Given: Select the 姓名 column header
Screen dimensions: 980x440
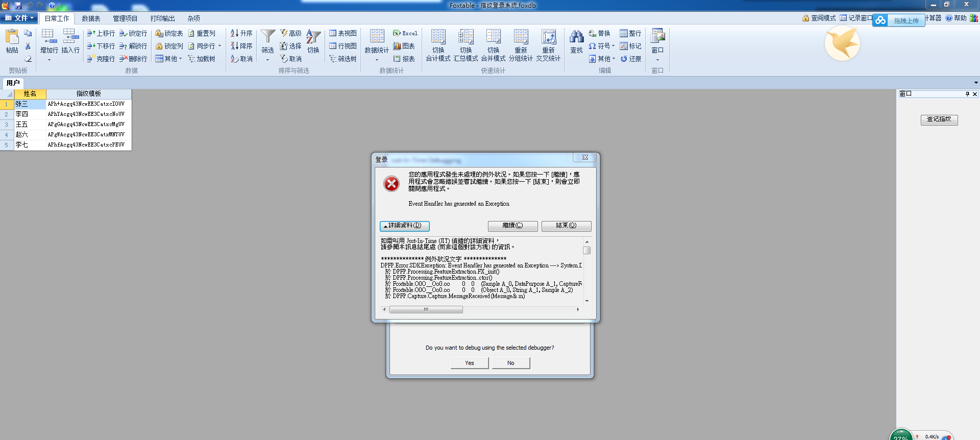Looking at the screenshot, I should point(30,94).
